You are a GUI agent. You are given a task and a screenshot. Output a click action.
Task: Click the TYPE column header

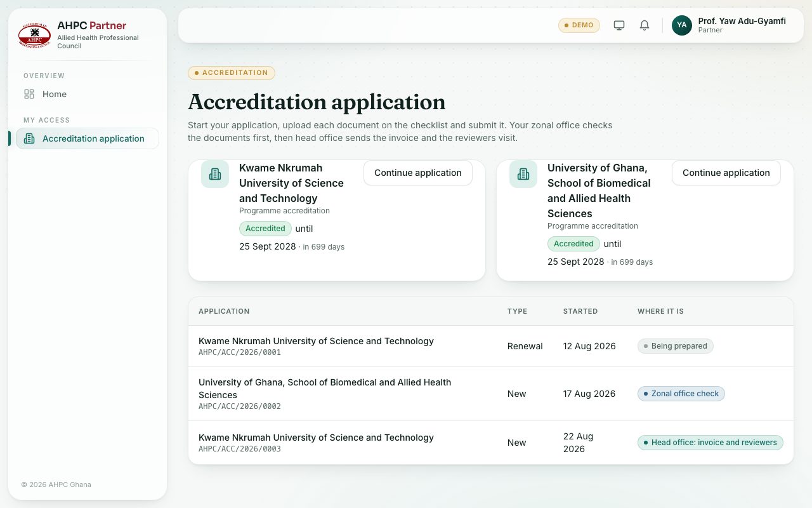517,311
